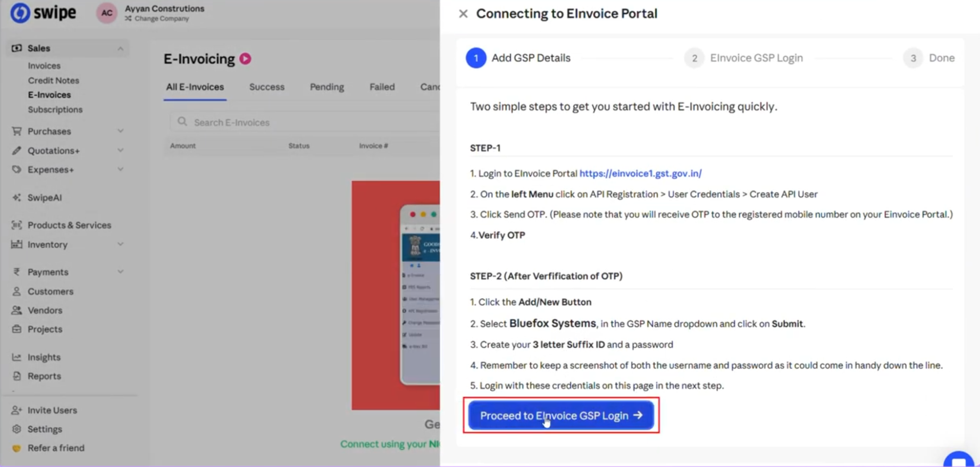
Task: Open the Customers menu label
Action: tap(51, 291)
